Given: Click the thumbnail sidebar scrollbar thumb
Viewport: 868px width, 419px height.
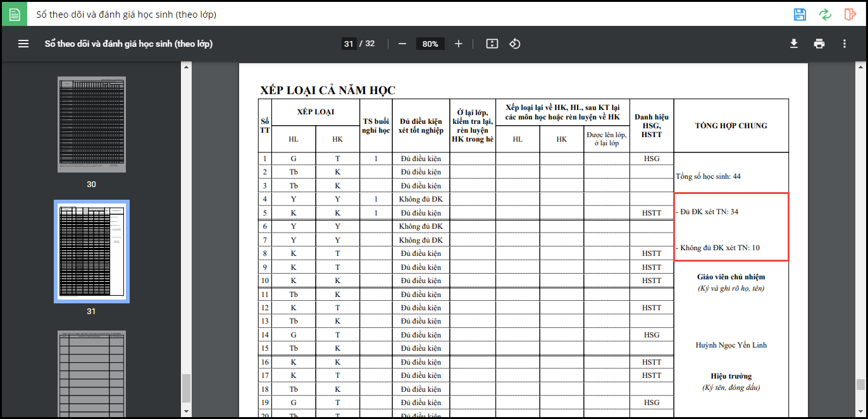Looking at the screenshot, I should [186, 388].
